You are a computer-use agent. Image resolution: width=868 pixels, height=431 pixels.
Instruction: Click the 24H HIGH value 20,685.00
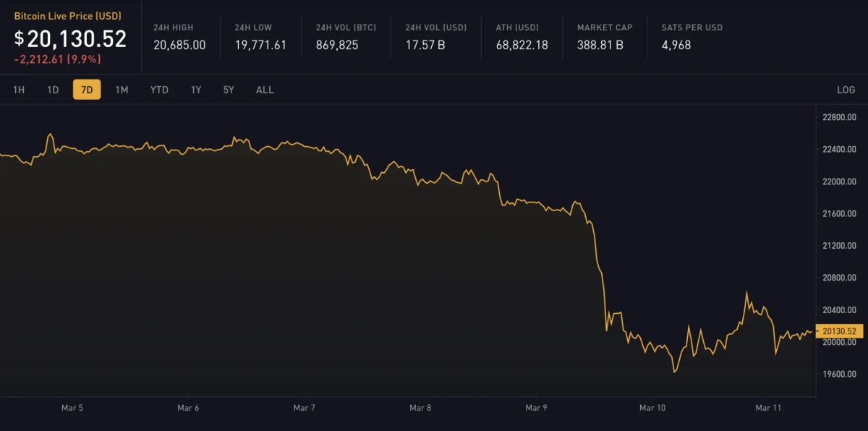[177, 43]
